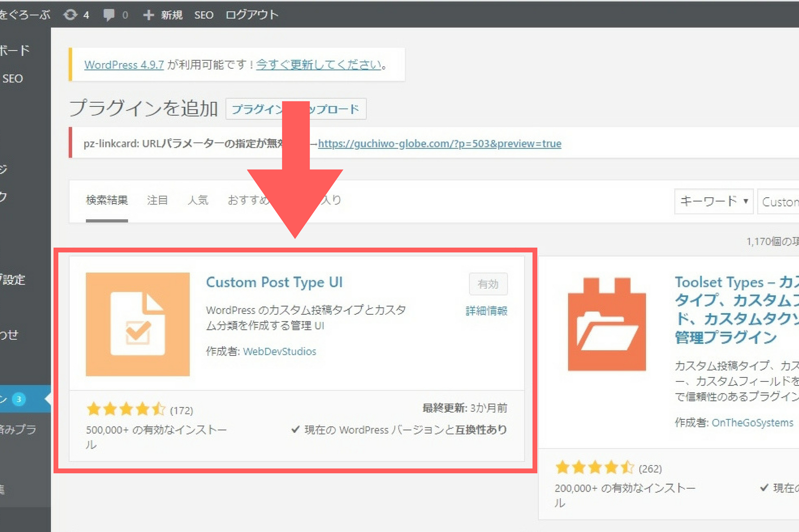Click the 500,000+ の有効なインストール text
The image size is (799, 532).
(156, 437)
